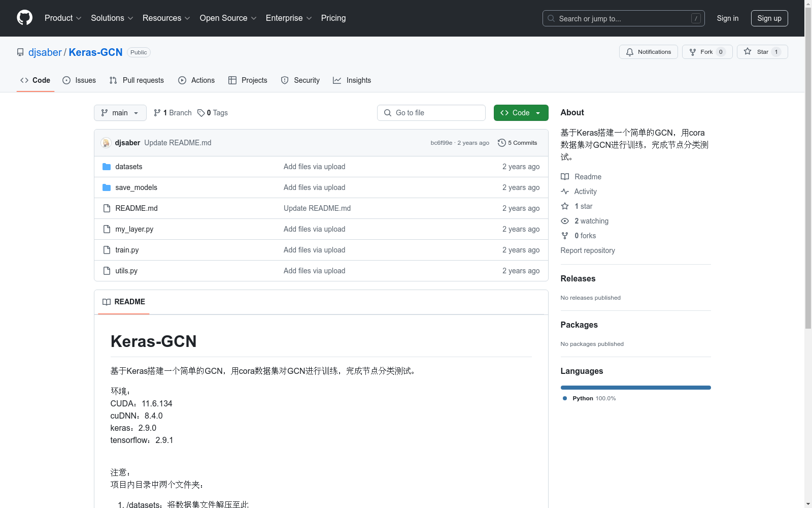The width and height of the screenshot is (812, 508).
Task: Click the repository book icon beside djsaber
Action: 20,52
